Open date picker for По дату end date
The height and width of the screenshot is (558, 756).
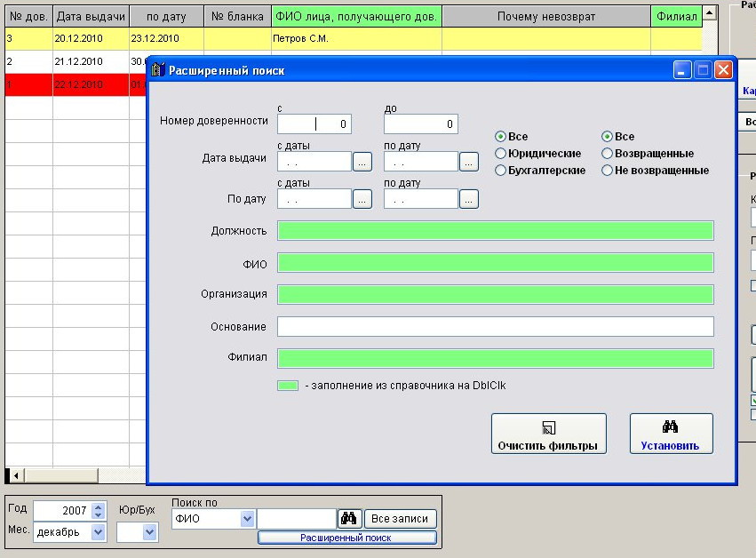(x=468, y=199)
